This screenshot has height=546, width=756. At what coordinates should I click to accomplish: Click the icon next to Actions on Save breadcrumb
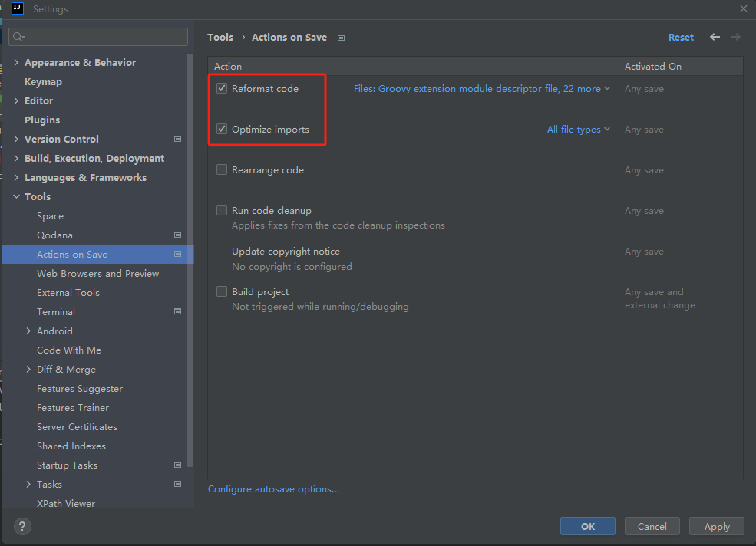[341, 38]
